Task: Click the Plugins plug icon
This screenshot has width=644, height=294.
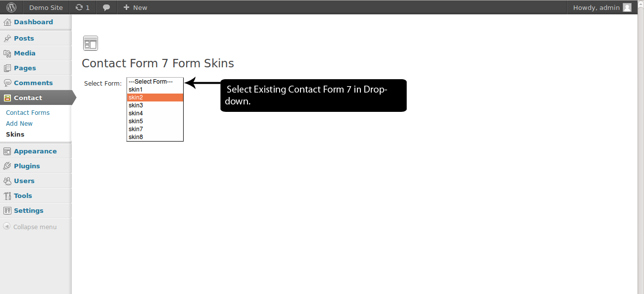Action: (7, 166)
